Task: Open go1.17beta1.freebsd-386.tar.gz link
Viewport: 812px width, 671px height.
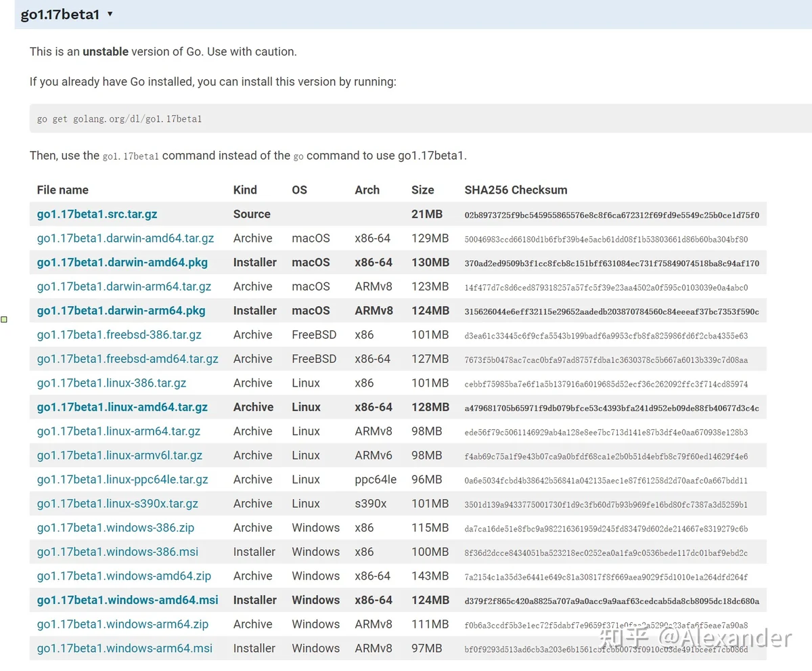Action: pos(119,334)
